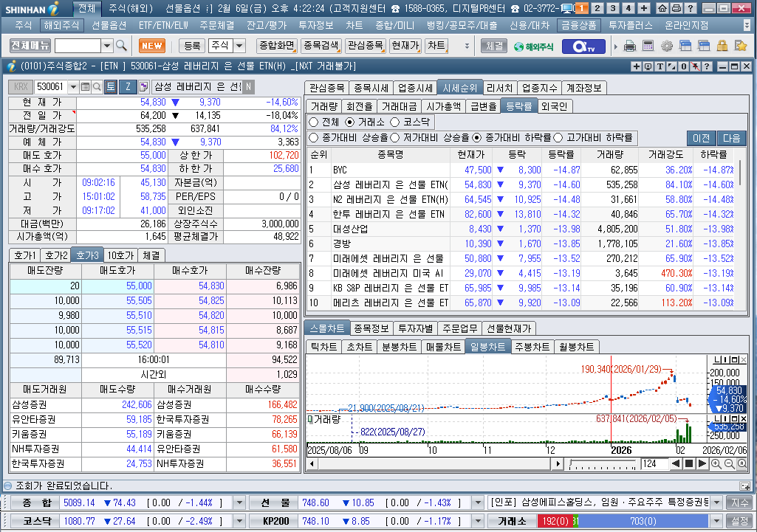This screenshot has height=532, width=757.
Task: Select 종가대비 상승율 radio option
Action: click(x=314, y=138)
